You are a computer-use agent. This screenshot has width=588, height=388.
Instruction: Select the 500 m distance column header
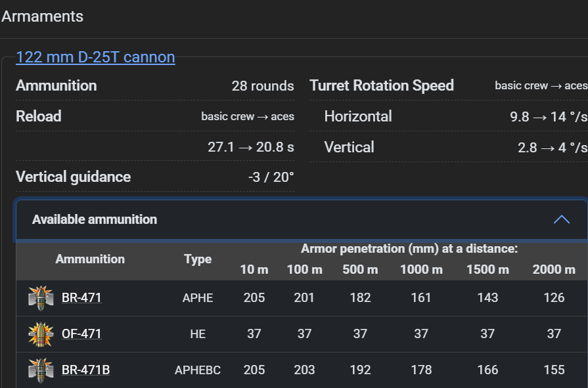coord(360,270)
